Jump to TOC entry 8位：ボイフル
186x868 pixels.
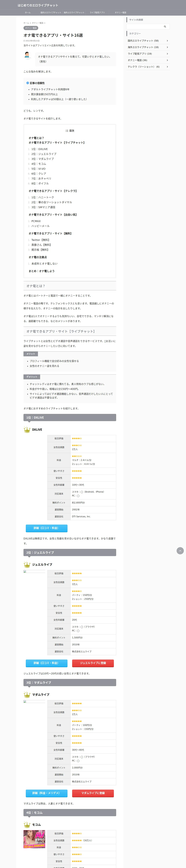40,184
